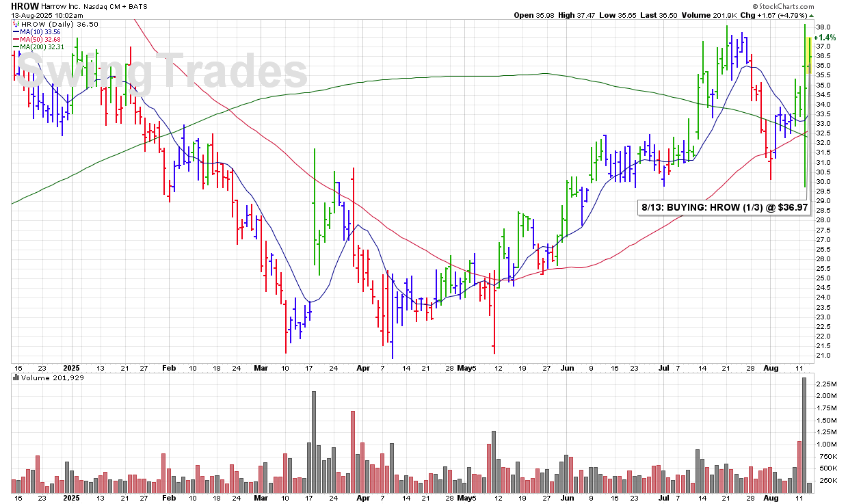Image resolution: width=848 pixels, height=504 pixels.
Task: Click the volume panel legend icon
Action: [x=16, y=377]
